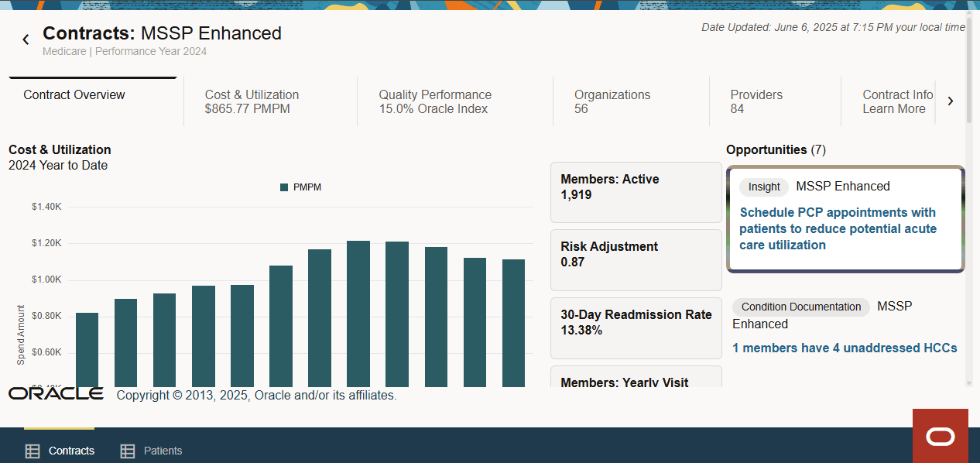Toggle the PMPM legend marker
980x463 pixels.
pyautogui.click(x=284, y=187)
